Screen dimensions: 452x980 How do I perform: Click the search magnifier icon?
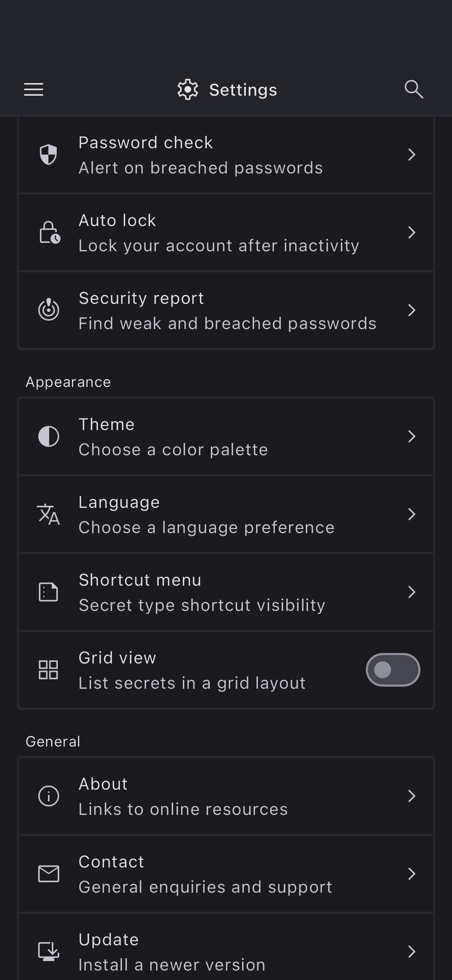tap(413, 90)
